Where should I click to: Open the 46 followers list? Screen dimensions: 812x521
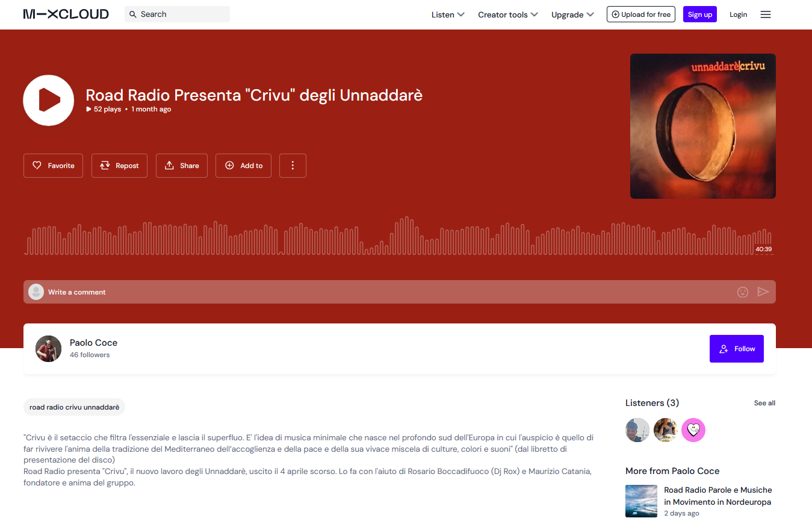tap(90, 355)
